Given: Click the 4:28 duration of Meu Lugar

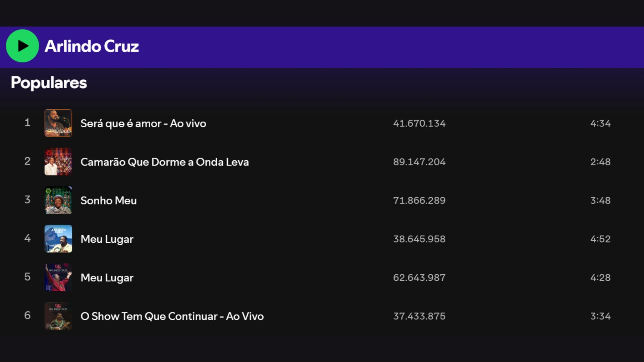Looking at the screenshot, I should (600, 278).
